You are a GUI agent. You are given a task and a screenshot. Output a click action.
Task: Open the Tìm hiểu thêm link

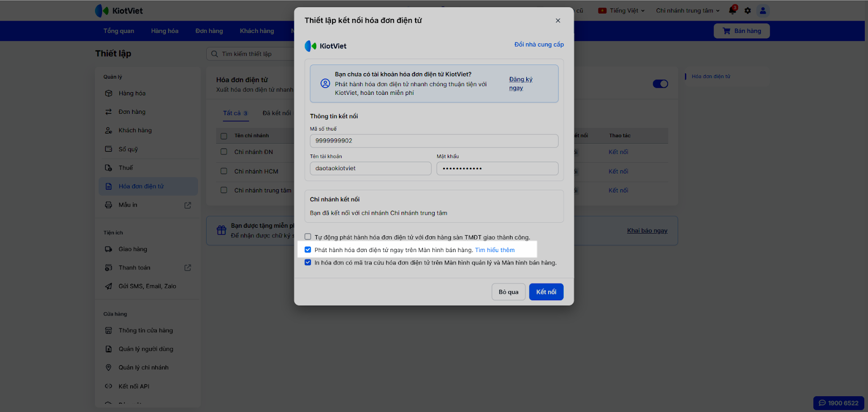tap(495, 250)
